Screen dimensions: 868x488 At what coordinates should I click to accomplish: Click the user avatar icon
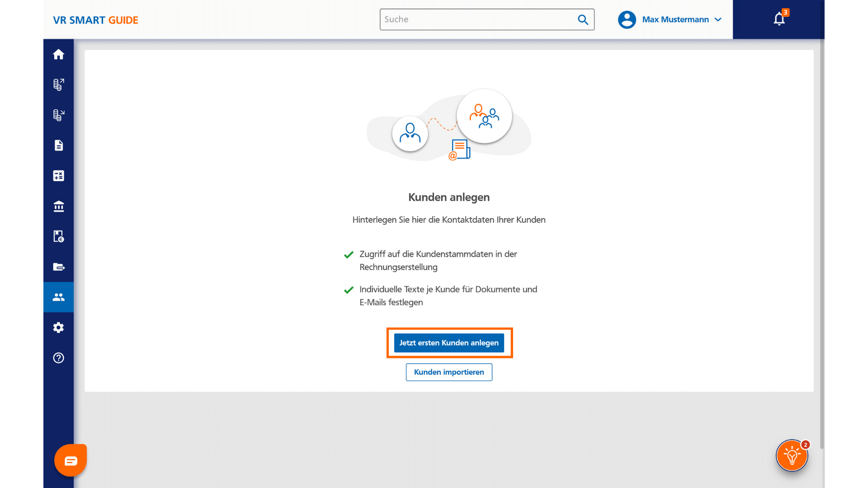(x=627, y=19)
